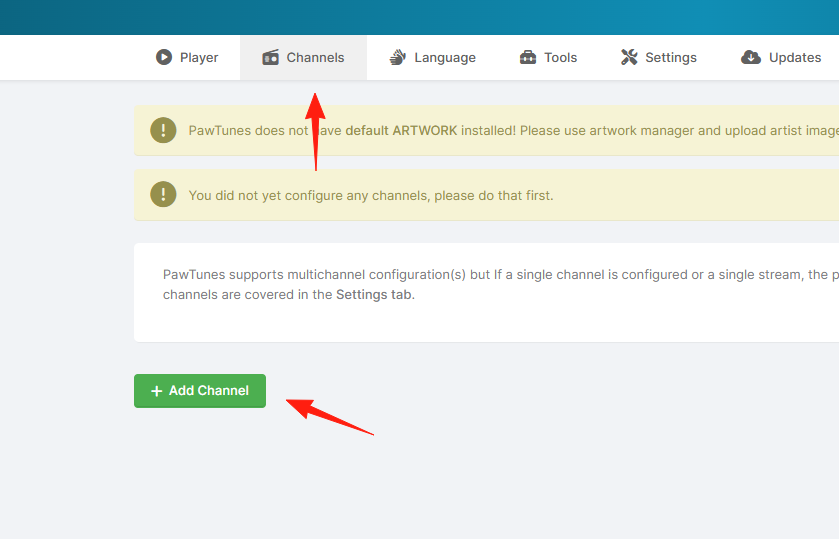Click the hand sign icon beside Language
The width and height of the screenshot is (839, 539).
pos(398,57)
